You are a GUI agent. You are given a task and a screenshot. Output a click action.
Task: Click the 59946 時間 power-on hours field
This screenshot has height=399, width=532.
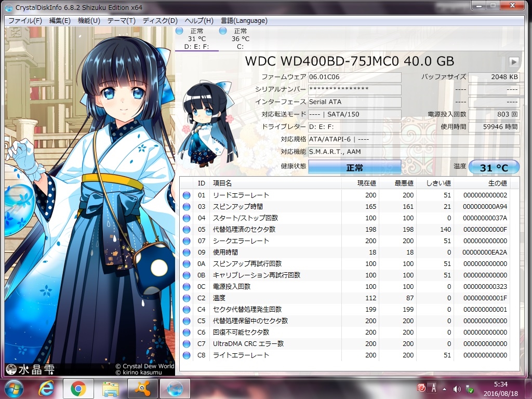494,127
